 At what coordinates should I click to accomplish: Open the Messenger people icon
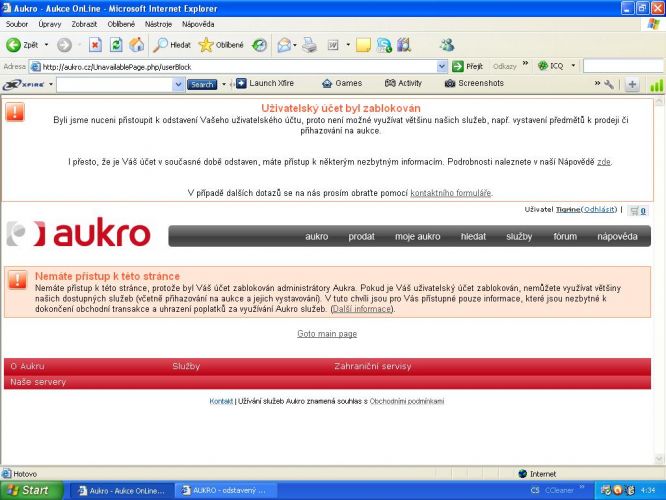coord(447,45)
